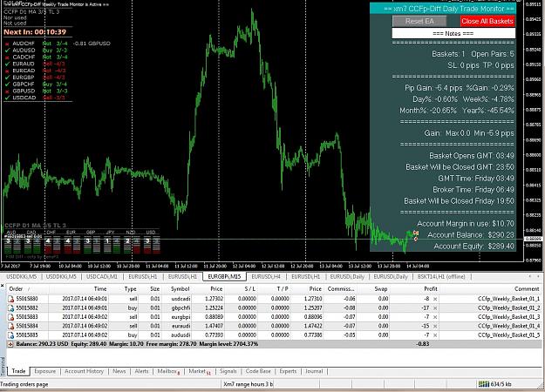Switch to the EURGBP,M15 chart tab
Screen dimensions: 545x392
(x=224, y=277)
